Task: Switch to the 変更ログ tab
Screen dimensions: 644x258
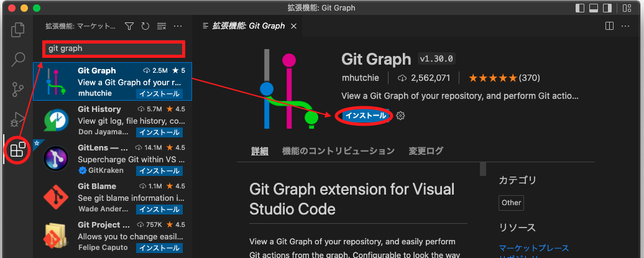Action: click(x=426, y=151)
